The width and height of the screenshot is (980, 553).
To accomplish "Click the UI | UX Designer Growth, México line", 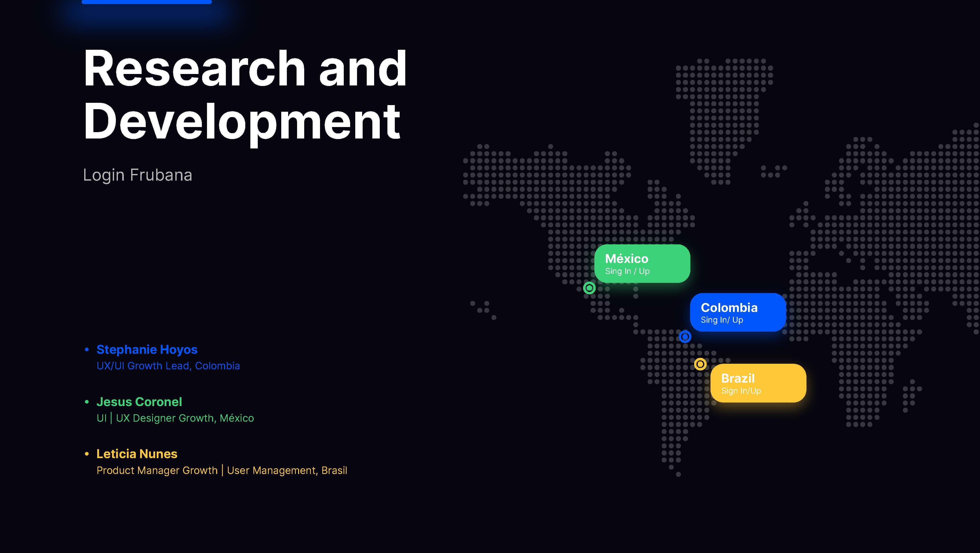I will tap(175, 418).
